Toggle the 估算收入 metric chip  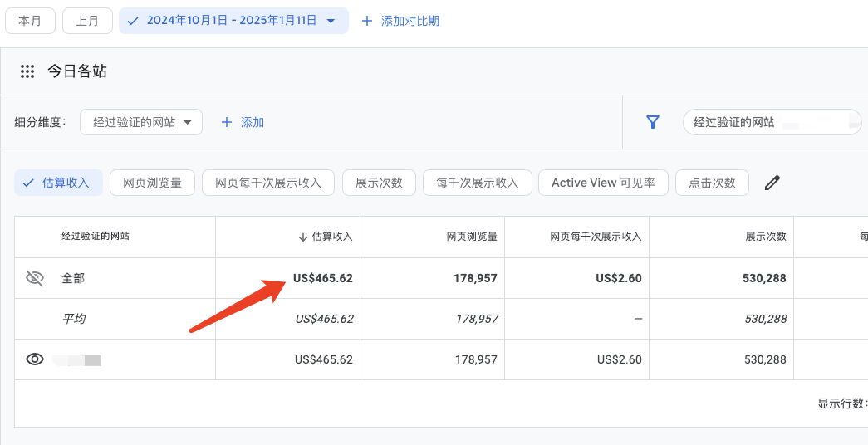click(x=59, y=183)
